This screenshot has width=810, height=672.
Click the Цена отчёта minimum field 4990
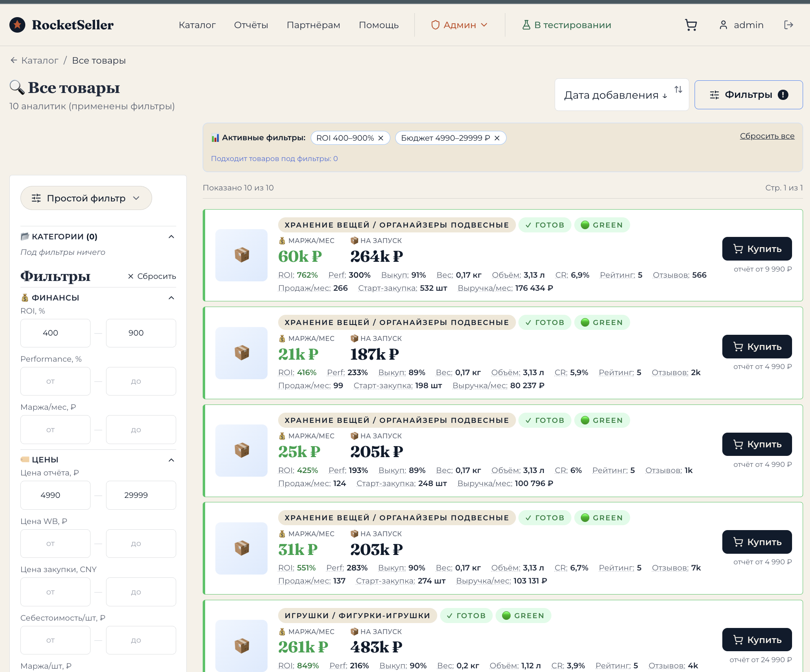(55, 495)
